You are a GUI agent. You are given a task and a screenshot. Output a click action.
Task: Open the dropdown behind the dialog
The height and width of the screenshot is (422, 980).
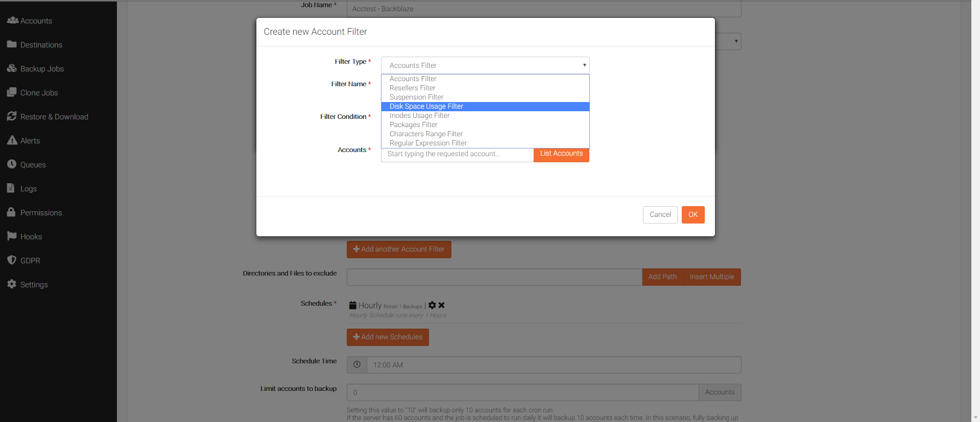point(728,41)
